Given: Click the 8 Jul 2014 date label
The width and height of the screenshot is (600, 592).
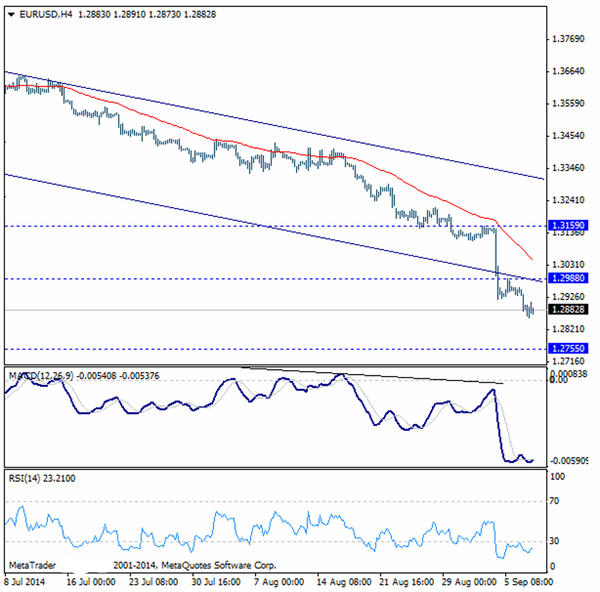Looking at the screenshot, I should (x=27, y=583).
